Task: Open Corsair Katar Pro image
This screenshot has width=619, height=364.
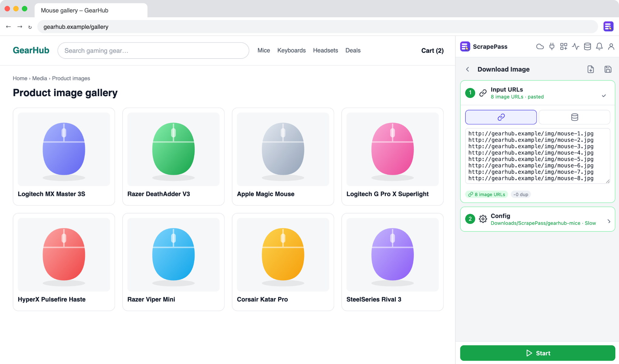Action: pos(283,255)
